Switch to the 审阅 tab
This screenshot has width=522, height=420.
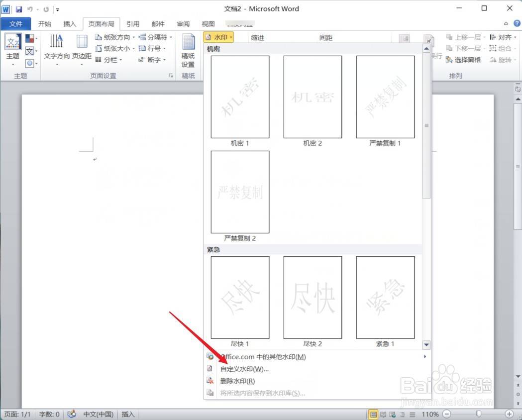[183, 24]
